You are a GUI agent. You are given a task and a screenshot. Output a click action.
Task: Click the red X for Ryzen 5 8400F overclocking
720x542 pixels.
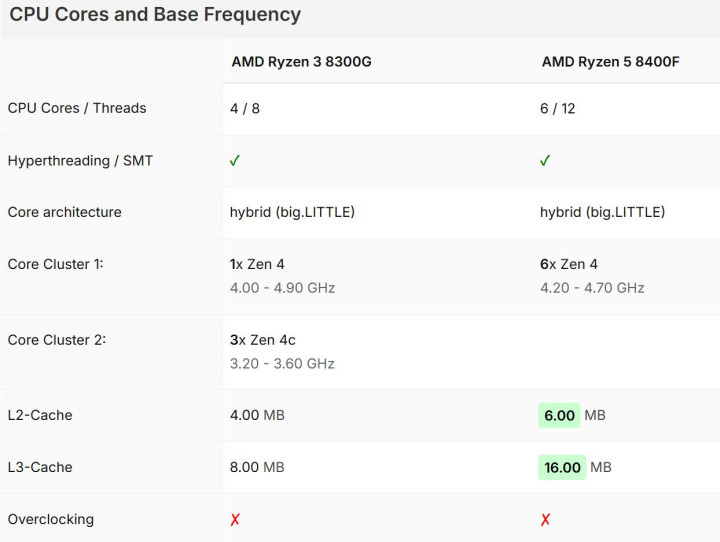pos(545,519)
